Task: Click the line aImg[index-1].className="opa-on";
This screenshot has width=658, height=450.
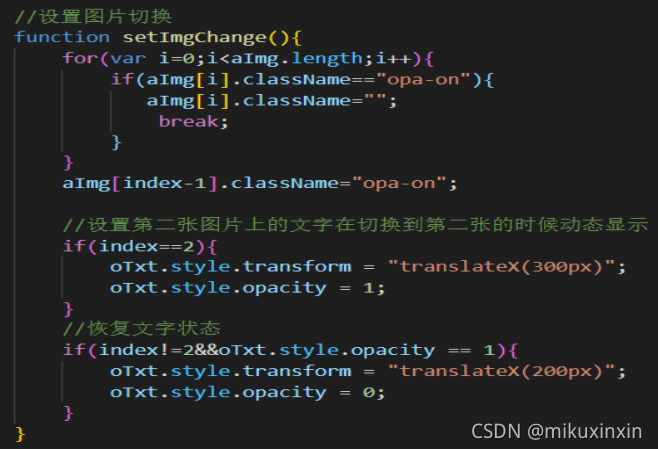Action: (x=260, y=183)
